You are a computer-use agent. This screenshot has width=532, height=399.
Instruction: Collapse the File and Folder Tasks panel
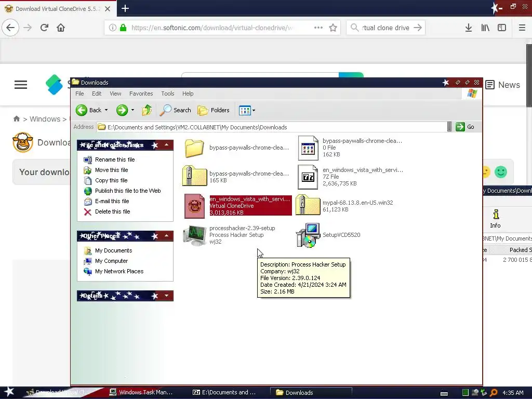click(167, 145)
